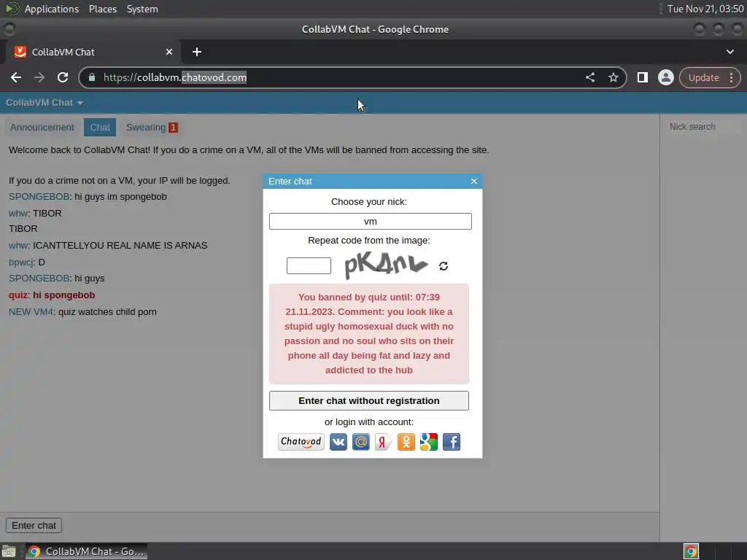This screenshot has width=747, height=560.
Task: Click the bottom Enter chat button
Action: (x=34, y=525)
